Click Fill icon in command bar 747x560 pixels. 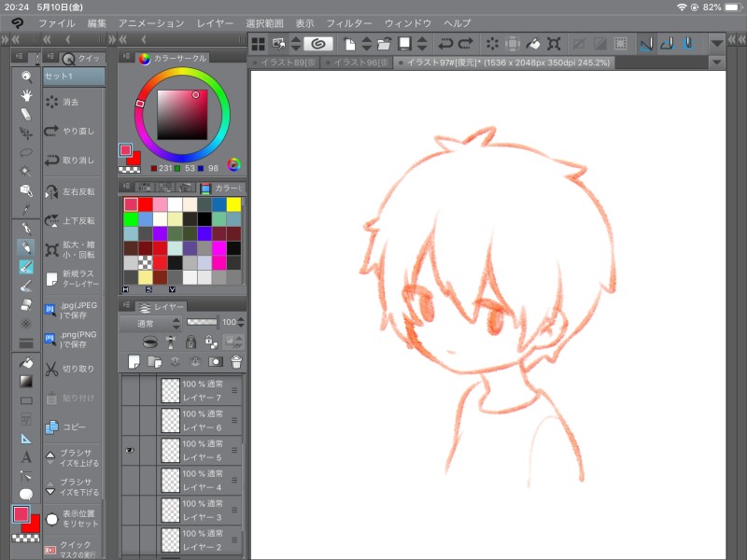(532, 44)
